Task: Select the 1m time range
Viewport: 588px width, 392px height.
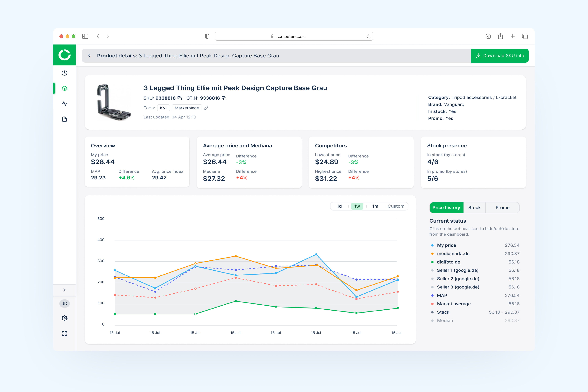Action: pos(375,206)
